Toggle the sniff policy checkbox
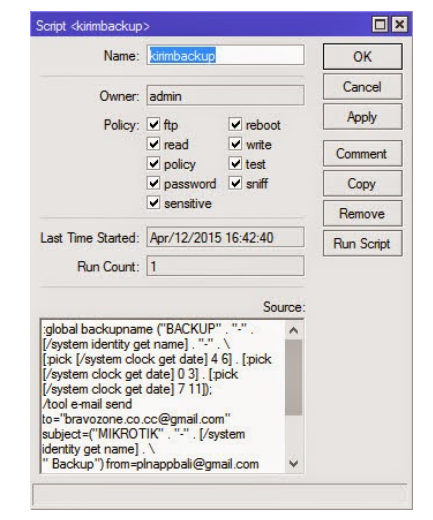The height and width of the screenshot is (520, 433). (235, 183)
